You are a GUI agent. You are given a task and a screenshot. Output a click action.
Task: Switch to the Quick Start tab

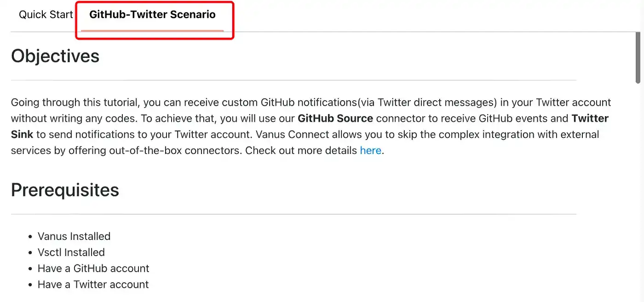pyautogui.click(x=46, y=15)
